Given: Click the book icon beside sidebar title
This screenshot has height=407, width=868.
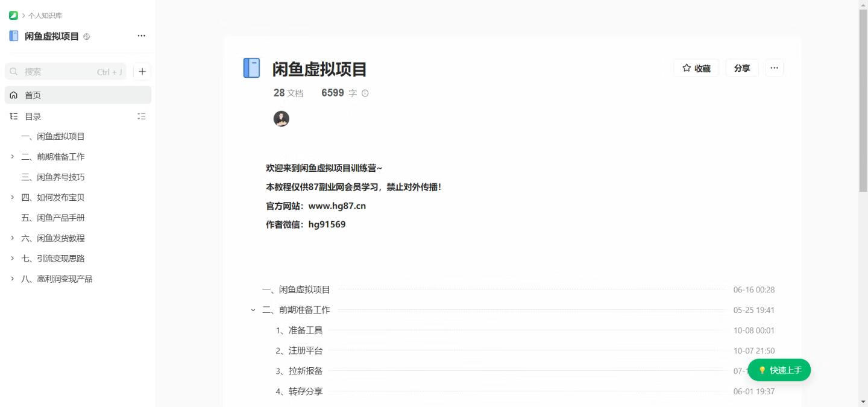Looking at the screenshot, I should click(x=14, y=36).
